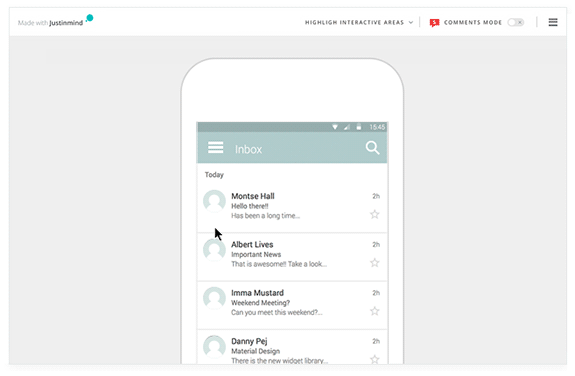
Task: Toggle the Comments Mode switch
Action: pos(516,22)
